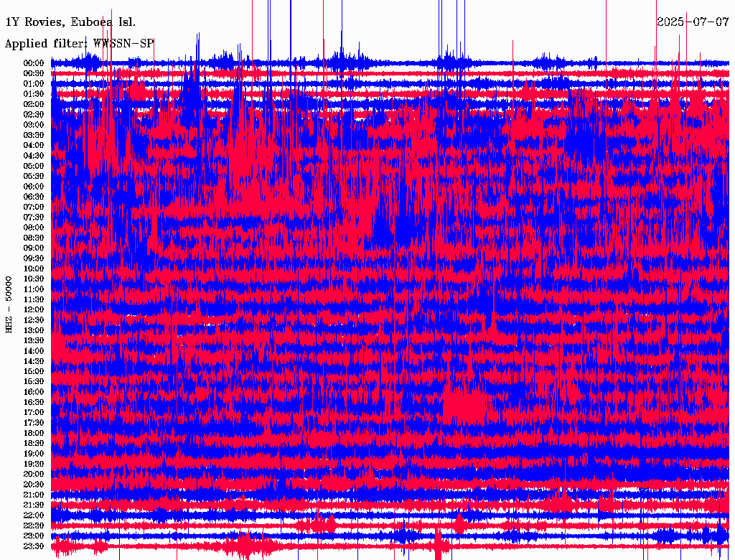
Task: Click the 10:30 time row label
Action: (34, 279)
